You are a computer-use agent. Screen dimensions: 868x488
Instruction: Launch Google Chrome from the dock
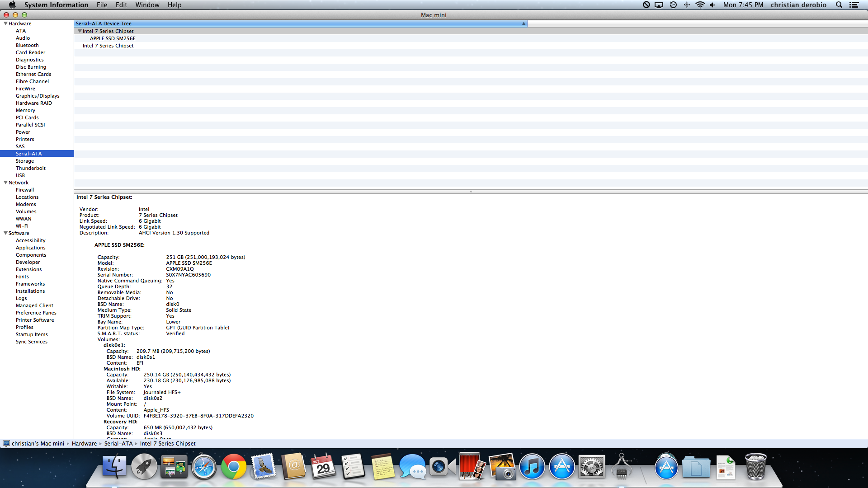pyautogui.click(x=234, y=467)
